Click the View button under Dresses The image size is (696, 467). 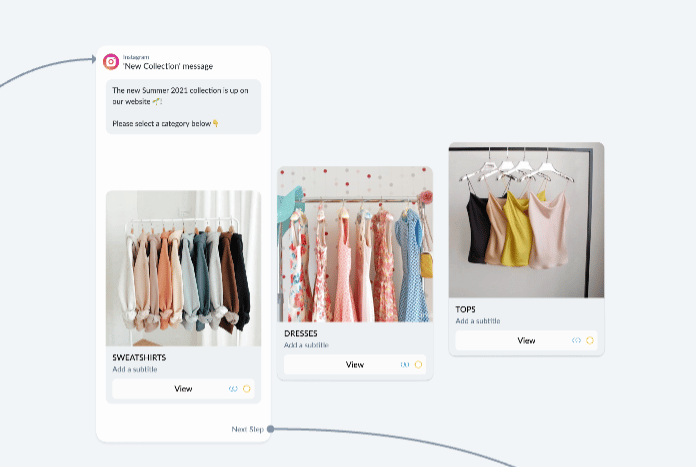tap(355, 364)
